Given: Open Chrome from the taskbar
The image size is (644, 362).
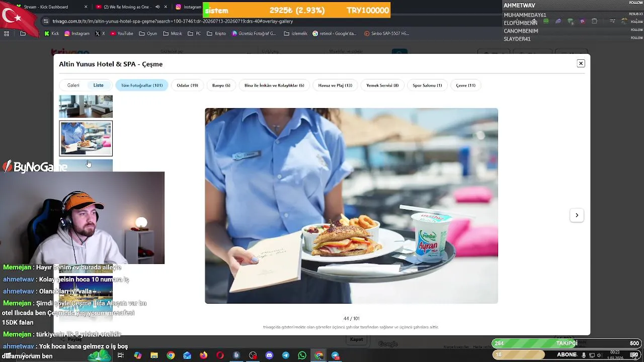Looking at the screenshot, I should [171, 355].
